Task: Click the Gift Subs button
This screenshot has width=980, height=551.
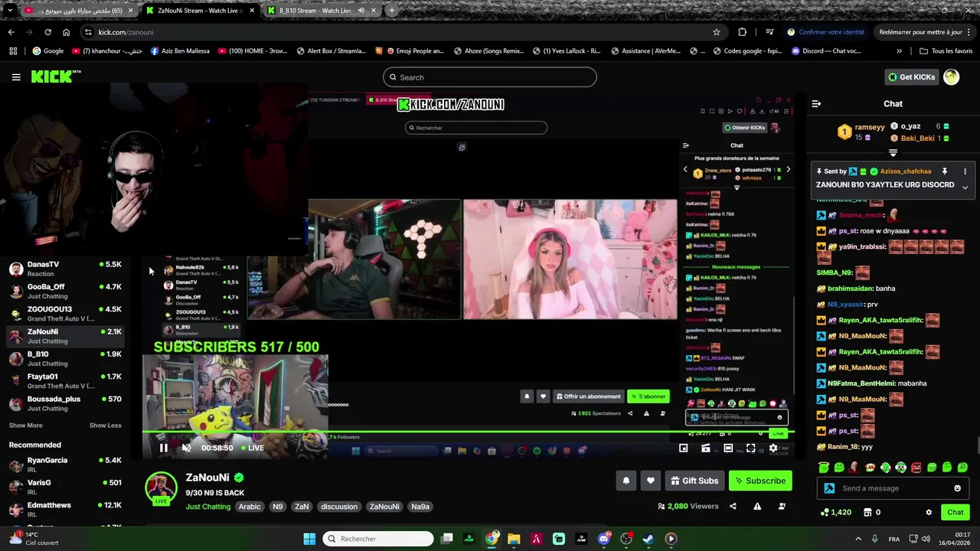Action: [694, 481]
